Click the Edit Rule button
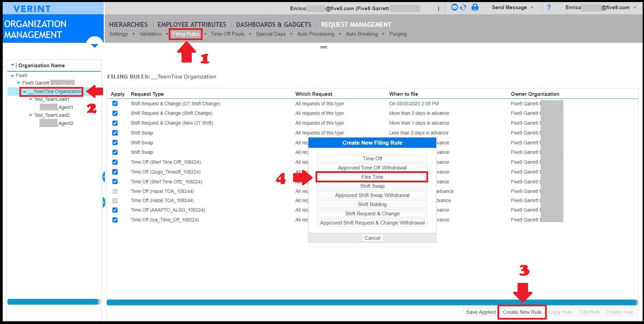Image resolution: width=644 pixels, height=324 pixels. (x=590, y=312)
